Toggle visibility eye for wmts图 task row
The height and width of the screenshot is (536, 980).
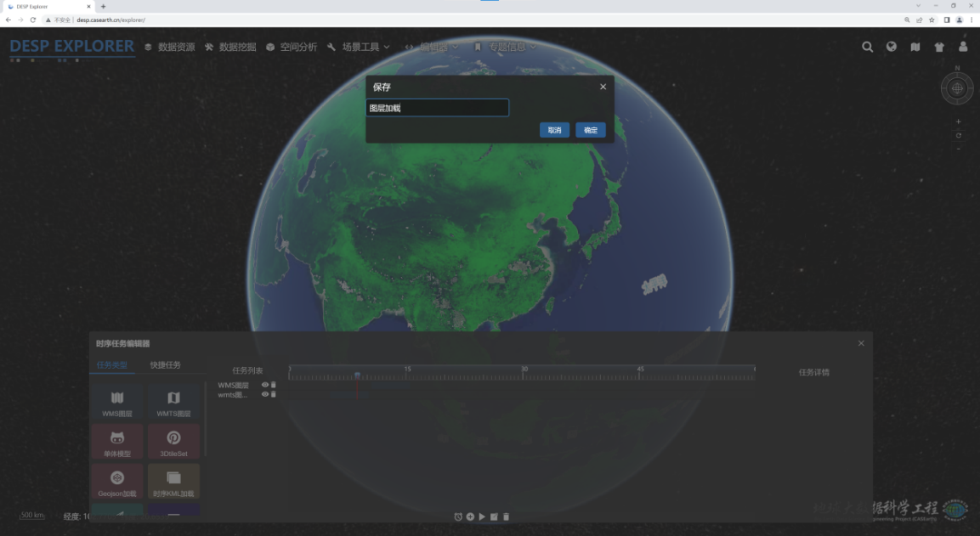click(x=265, y=394)
